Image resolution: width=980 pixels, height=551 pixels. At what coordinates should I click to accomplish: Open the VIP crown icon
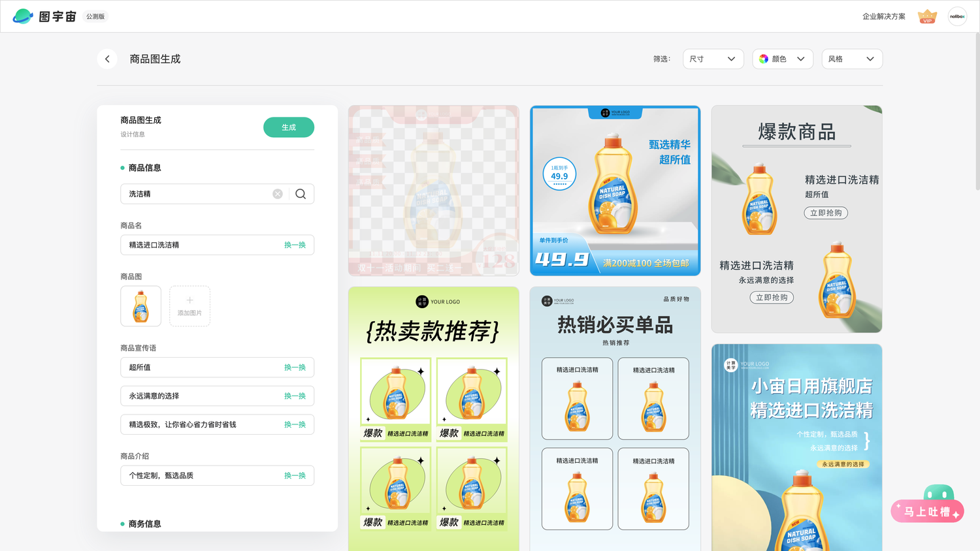[x=927, y=16]
